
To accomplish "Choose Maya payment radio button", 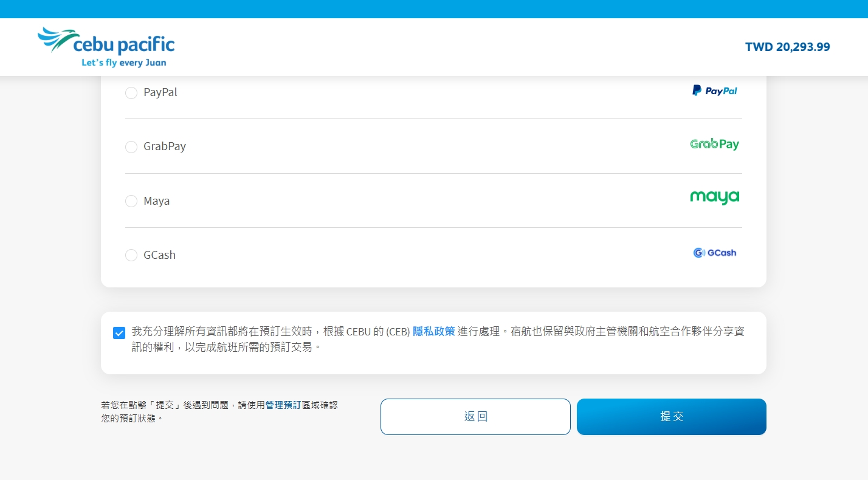I will pos(131,201).
